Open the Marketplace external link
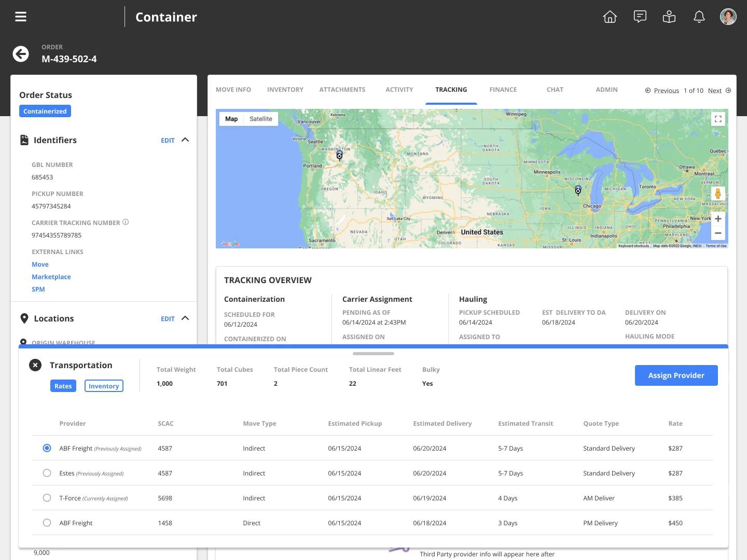The width and height of the screenshot is (747, 560). (51, 277)
